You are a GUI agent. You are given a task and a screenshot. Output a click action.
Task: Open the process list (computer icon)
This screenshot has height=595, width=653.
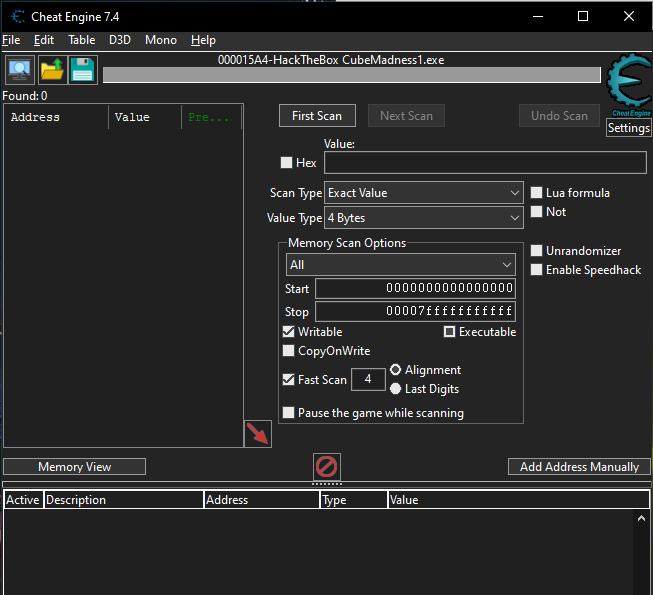[x=20, y=70]
